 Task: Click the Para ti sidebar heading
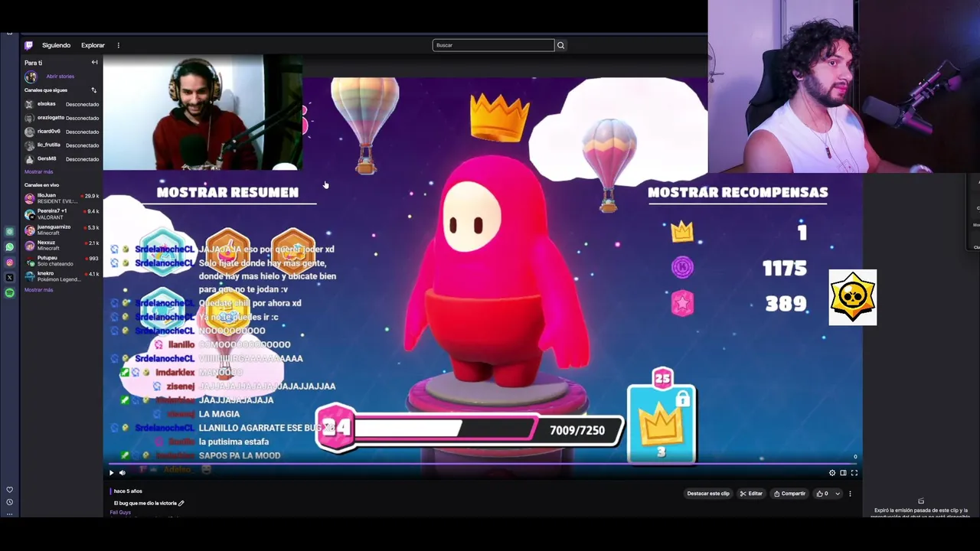33,63
